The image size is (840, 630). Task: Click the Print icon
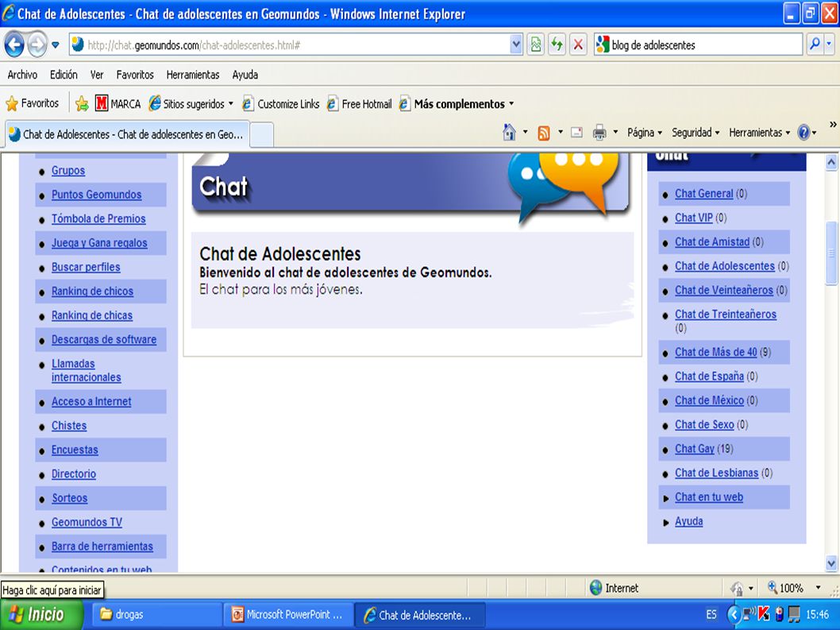tap(599, 132)
